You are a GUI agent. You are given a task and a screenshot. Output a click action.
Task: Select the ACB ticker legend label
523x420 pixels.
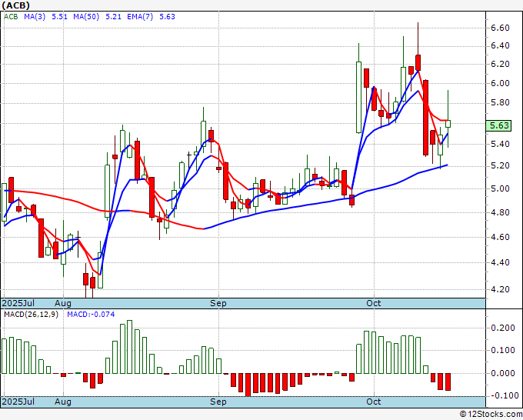(x=11, y=17)
